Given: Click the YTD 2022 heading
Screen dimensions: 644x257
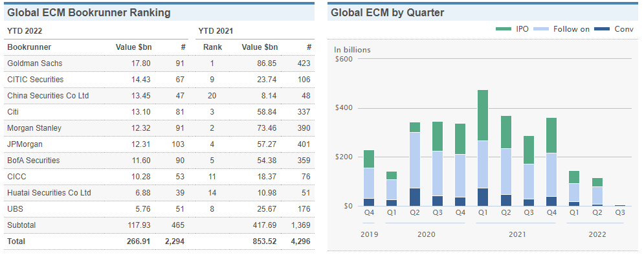Looking at the screenshot, I should tap(25, 31).
